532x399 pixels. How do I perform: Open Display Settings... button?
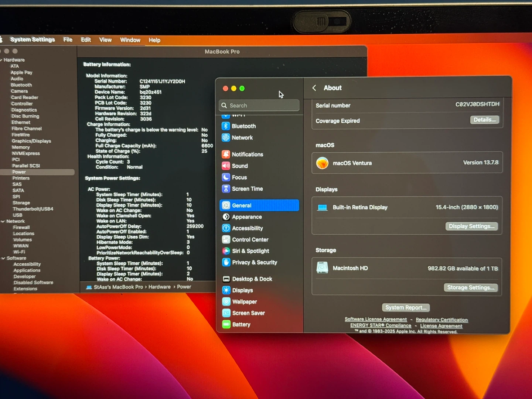(x=471, y=226)
